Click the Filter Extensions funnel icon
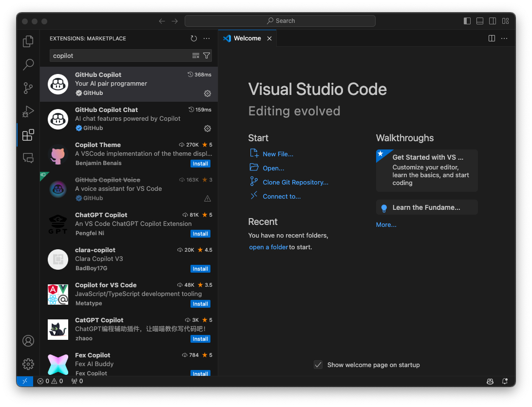The image size is (532, 407). pyautogui.click(x=207, y=55)
